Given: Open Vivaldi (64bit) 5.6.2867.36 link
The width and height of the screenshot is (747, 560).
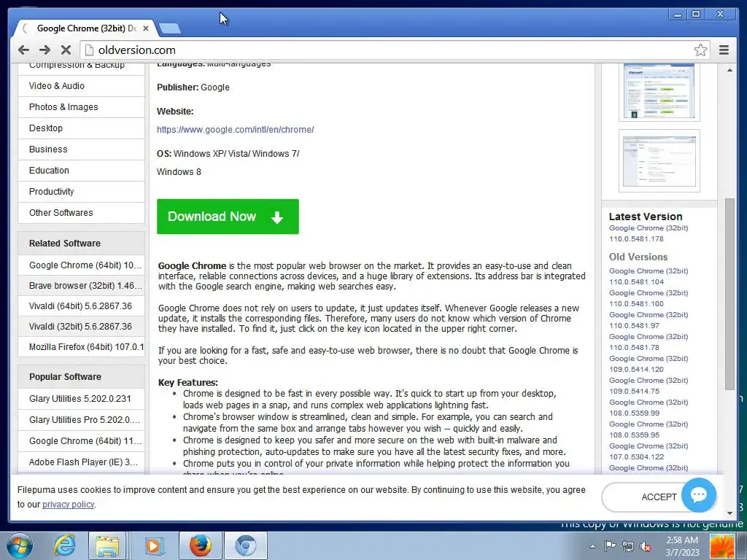Looking at the screenshot, I should [x=81, y=306].
